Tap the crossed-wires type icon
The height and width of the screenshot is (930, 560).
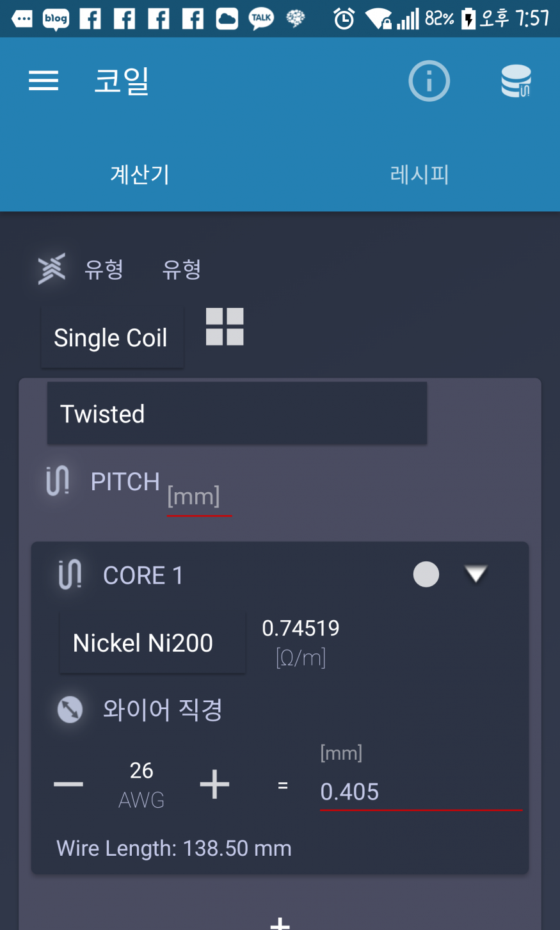(52, 269)
